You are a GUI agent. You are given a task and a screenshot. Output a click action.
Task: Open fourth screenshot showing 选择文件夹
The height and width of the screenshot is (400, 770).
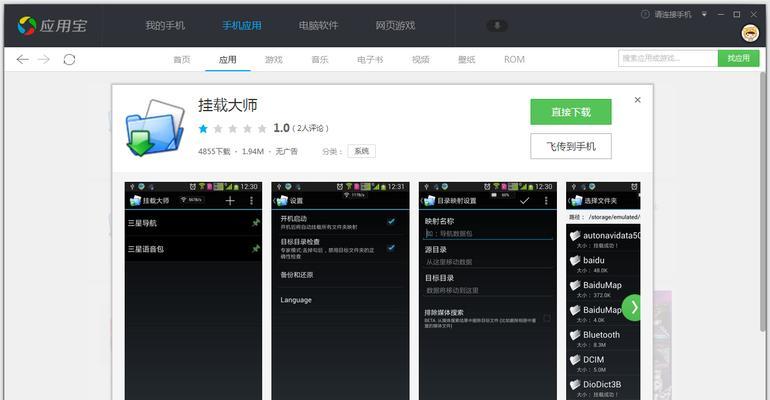(603, 291)
